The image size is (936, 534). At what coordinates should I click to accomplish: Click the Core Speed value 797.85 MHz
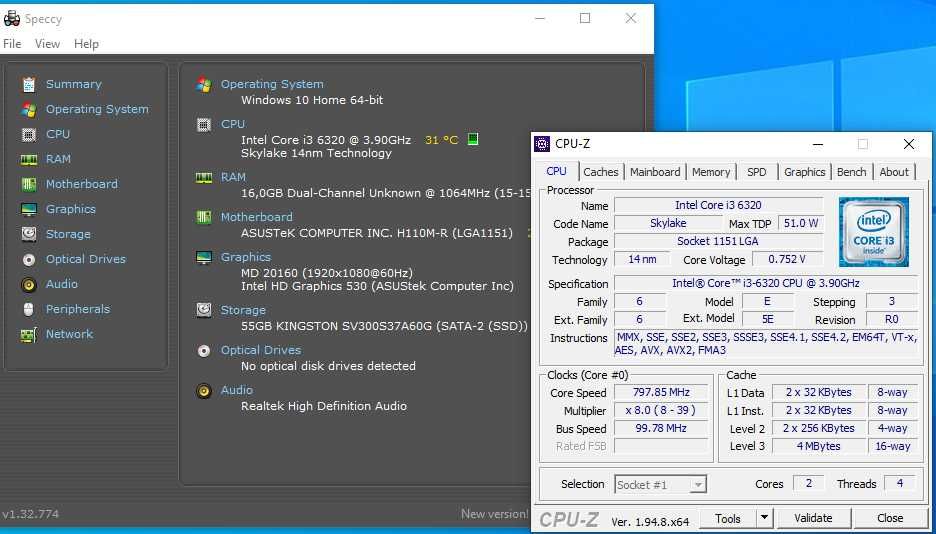coord(661,392)
